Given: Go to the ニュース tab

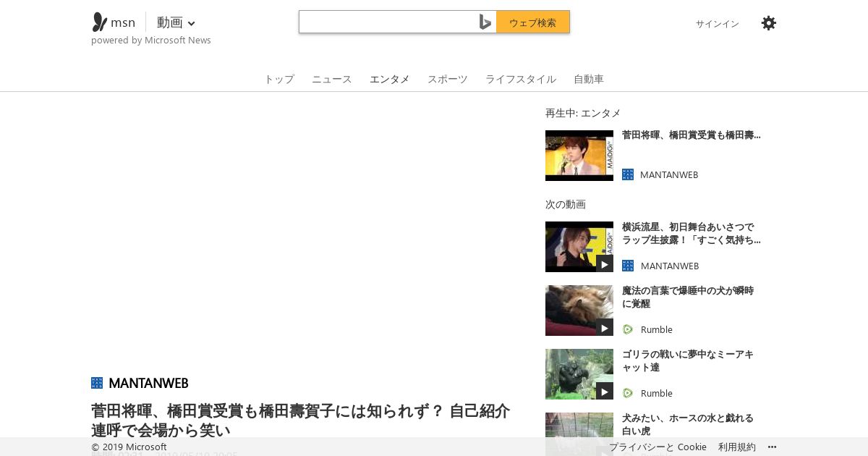Looking at the screenshot, I should click(332, 79).
